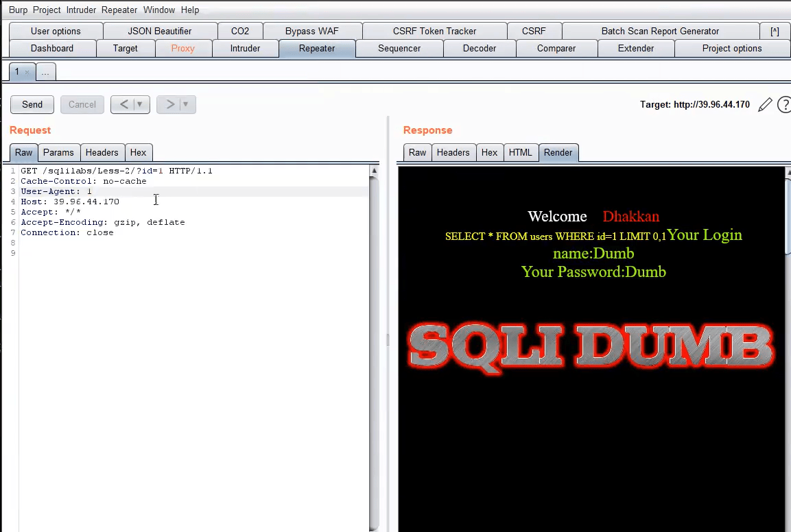
Task: Go forward to next request in history
Action: 170,104
